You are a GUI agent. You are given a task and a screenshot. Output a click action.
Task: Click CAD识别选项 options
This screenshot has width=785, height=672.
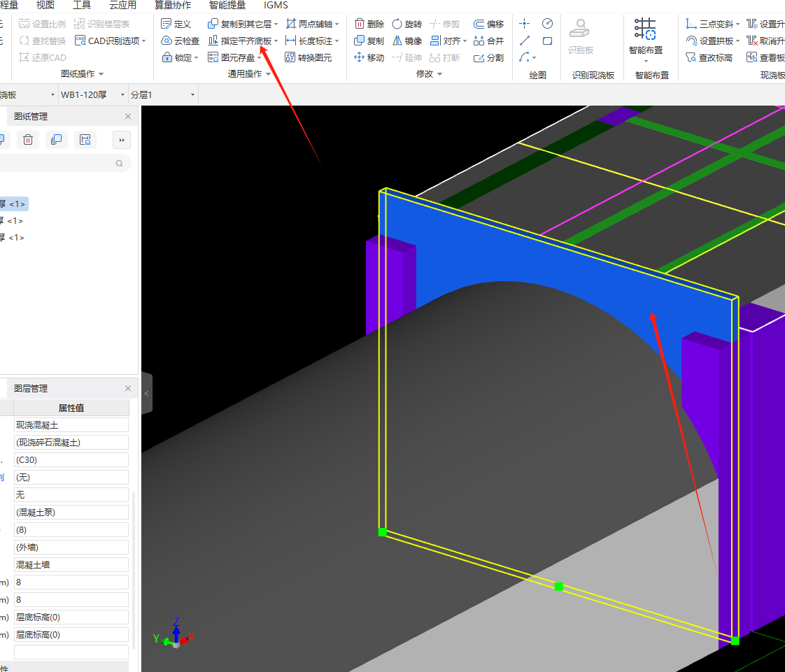[x=110, y=41]
